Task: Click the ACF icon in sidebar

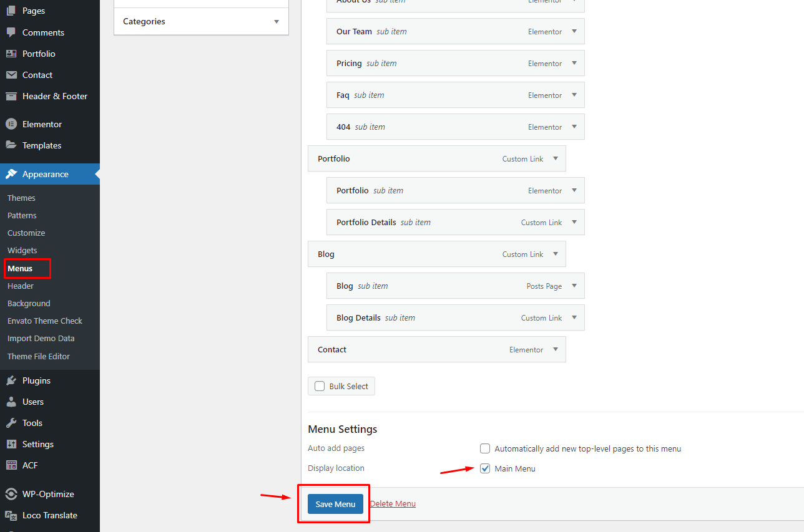Action: (x=11, y=465)
